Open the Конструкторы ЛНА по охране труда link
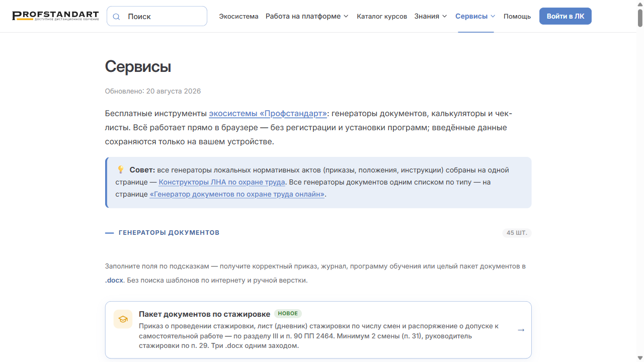Viewport: 644px width, 362px height. click(x=222, y=182)
